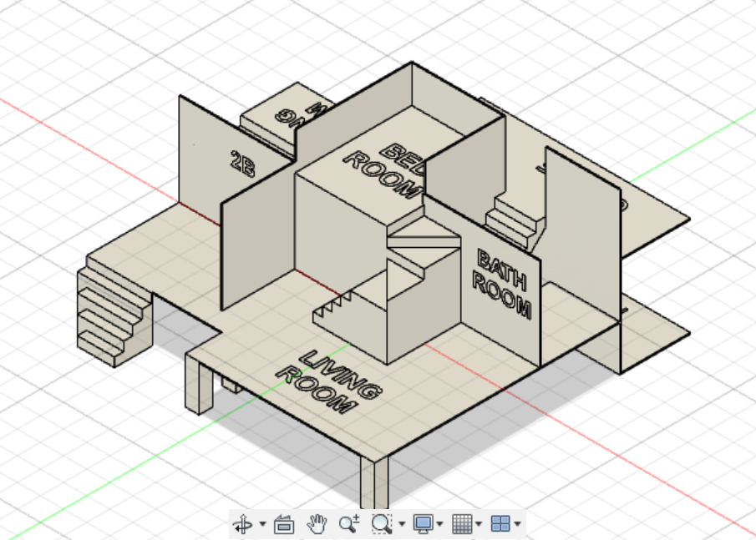Select the Pan hand tool
The image size is (756, 540).
(317, 523)
